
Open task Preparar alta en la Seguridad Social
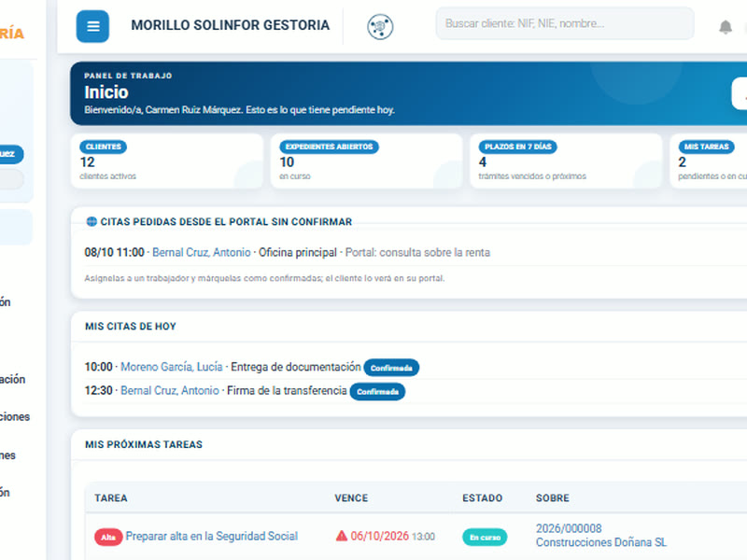212,536
